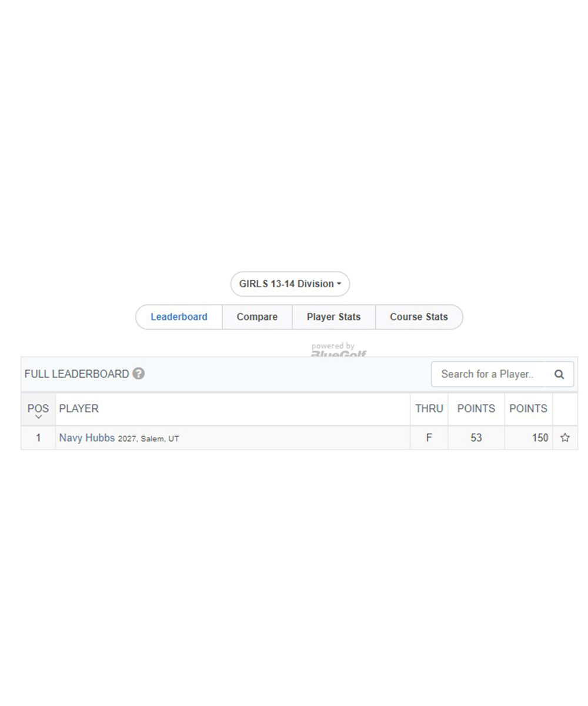Click the F thru status cell

click(429, 438)
